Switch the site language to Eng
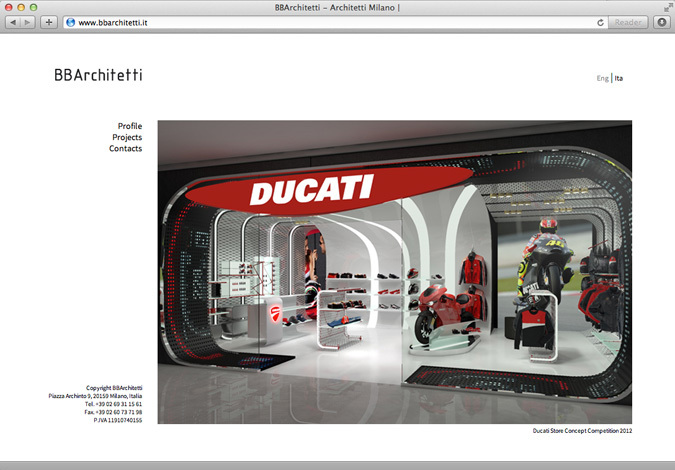Screen dimensions: 675x470 [x=602, y=78]
